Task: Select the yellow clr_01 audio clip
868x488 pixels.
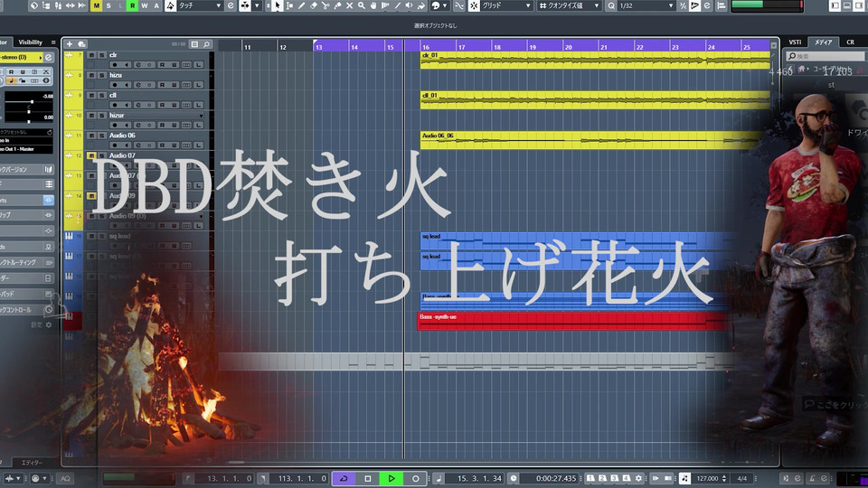Action: pos(595,60)
